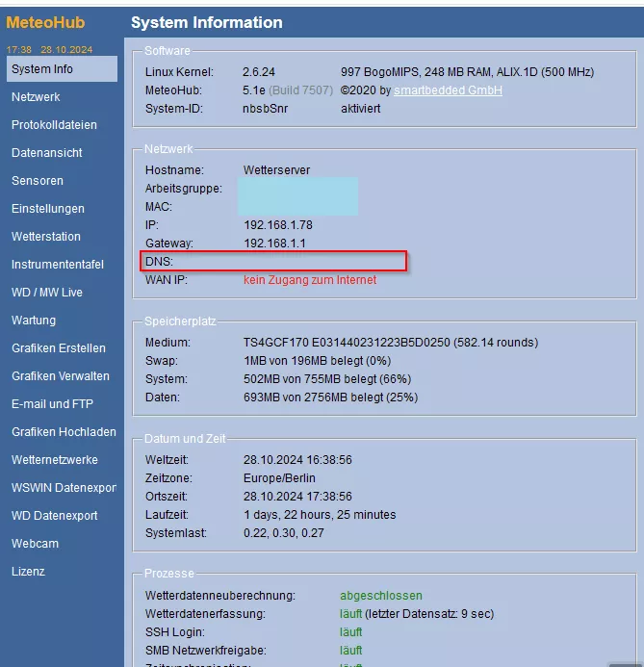
Task: Select the Wetterstation menu entry
Action: (x=46, y=237)
